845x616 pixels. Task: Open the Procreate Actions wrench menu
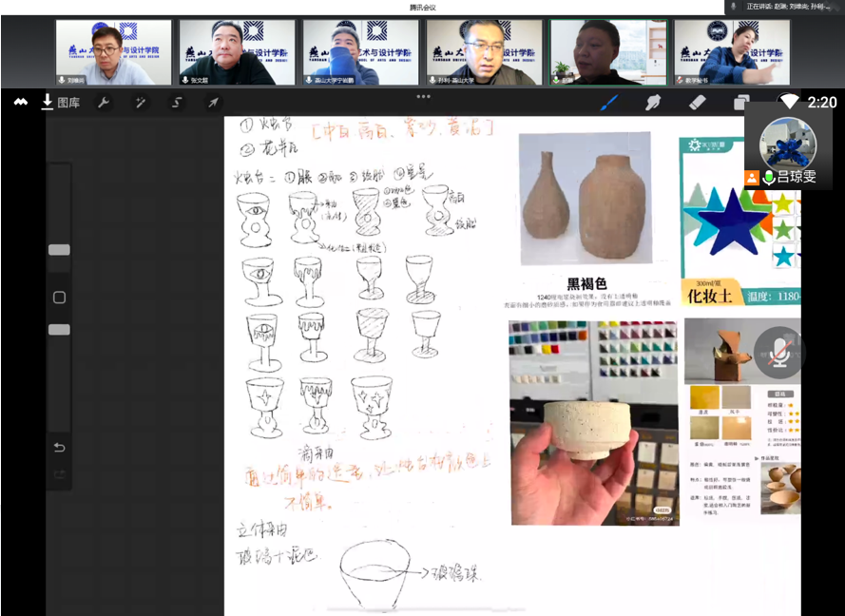click(x=104, y=103)
